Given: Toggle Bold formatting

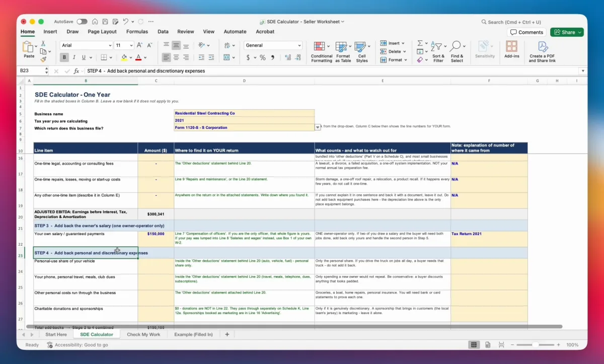Looking at the screenshot, I should [x=64, y=57].
